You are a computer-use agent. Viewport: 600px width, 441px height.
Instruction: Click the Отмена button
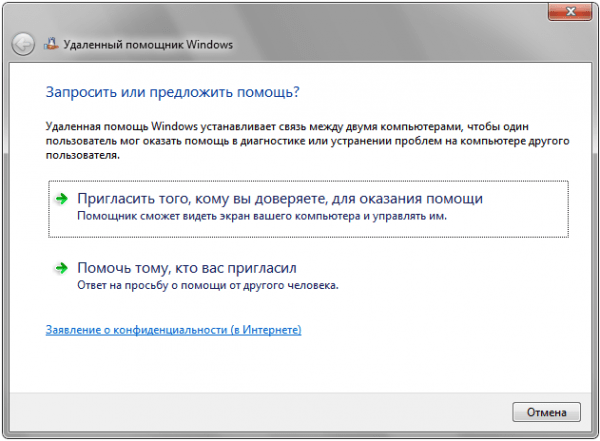pyautogui.click(x=546, y=412)
